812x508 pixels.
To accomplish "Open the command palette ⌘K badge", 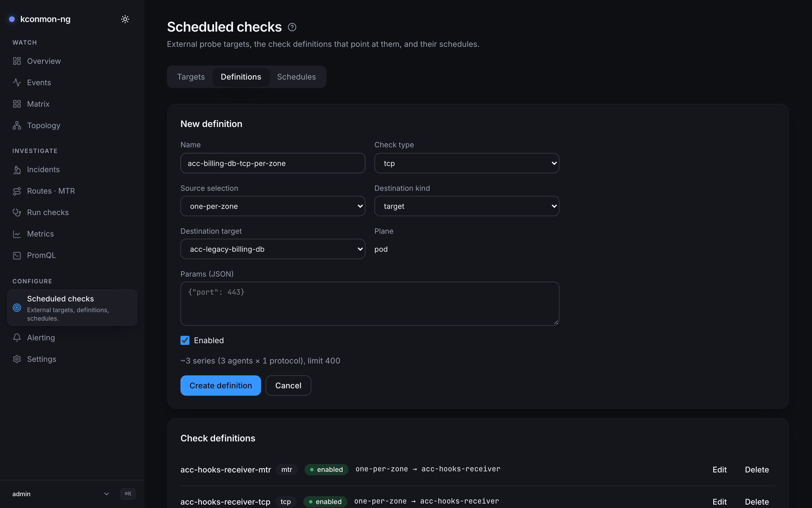I will point(128,494).
